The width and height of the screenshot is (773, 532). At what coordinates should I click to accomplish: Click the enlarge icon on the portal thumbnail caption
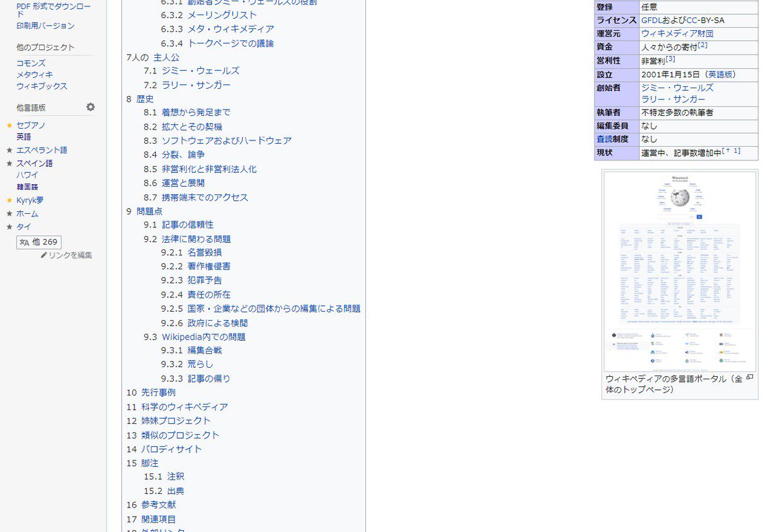click(749, 377)
